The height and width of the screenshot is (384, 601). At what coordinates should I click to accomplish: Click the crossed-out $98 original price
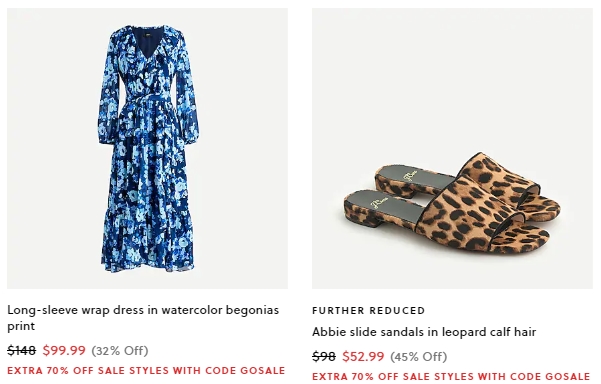coord(324,356)
